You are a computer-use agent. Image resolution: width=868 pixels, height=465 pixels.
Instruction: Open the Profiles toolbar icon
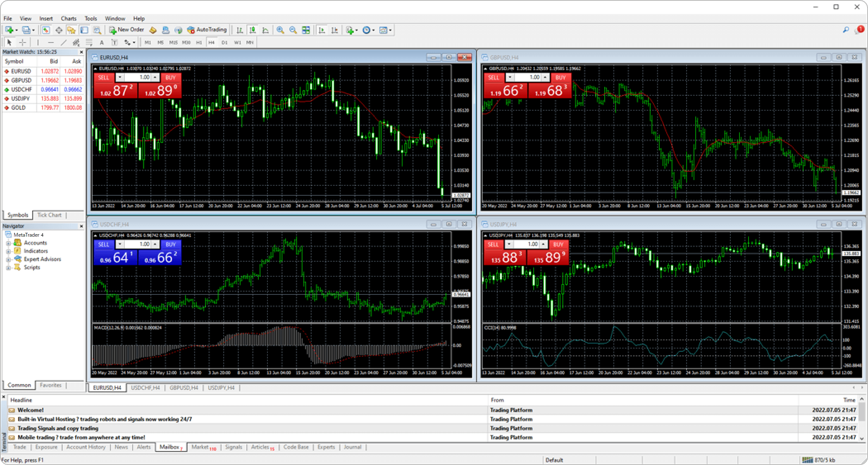pyautogui.click(x=26, y=30)
